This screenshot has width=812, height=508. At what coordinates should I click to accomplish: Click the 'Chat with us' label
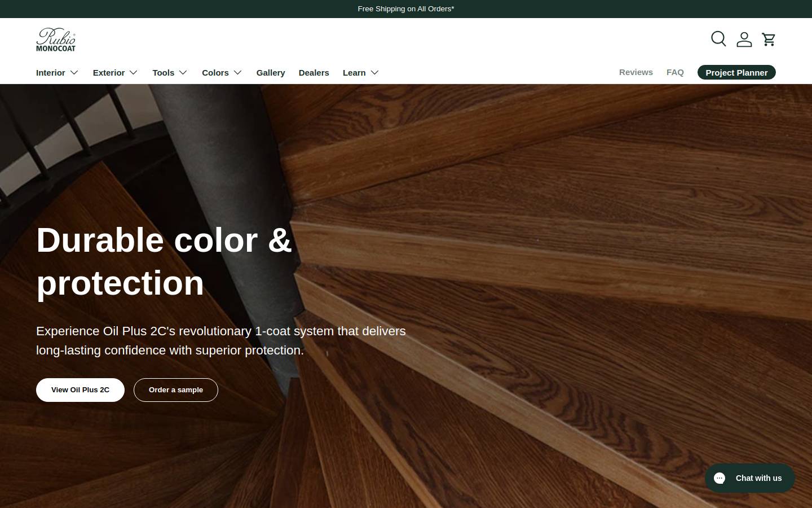click(x=758, y=478)
